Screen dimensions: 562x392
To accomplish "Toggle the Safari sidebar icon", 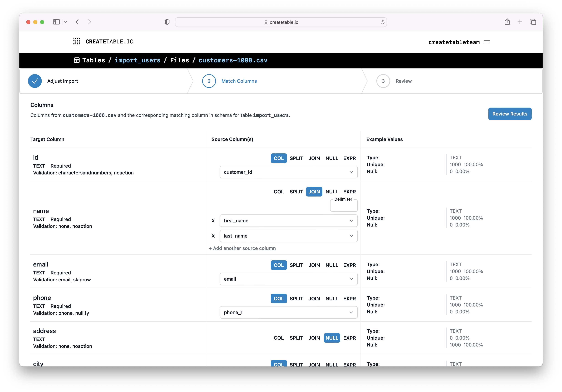I will tap(56, 22).
